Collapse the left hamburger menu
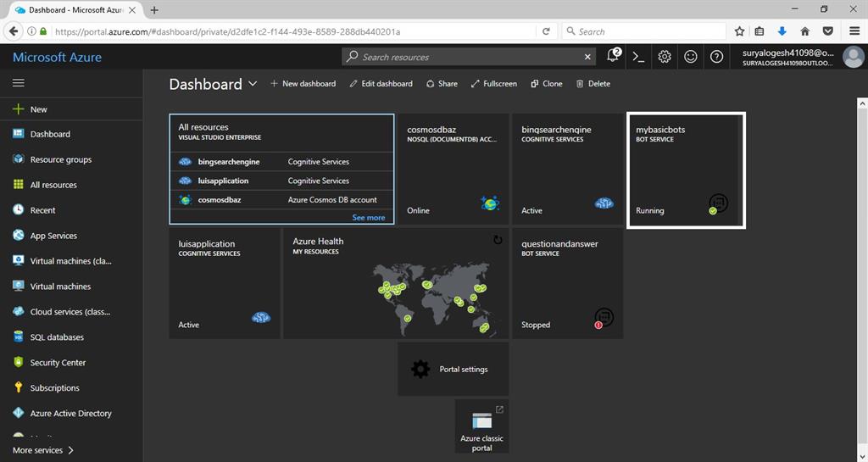Viewport: 868px width, 462px height. click(19, 83)
